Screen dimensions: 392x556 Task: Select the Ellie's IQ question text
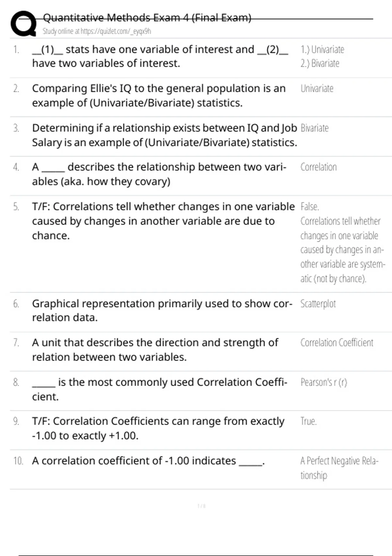tap(159, 96)
